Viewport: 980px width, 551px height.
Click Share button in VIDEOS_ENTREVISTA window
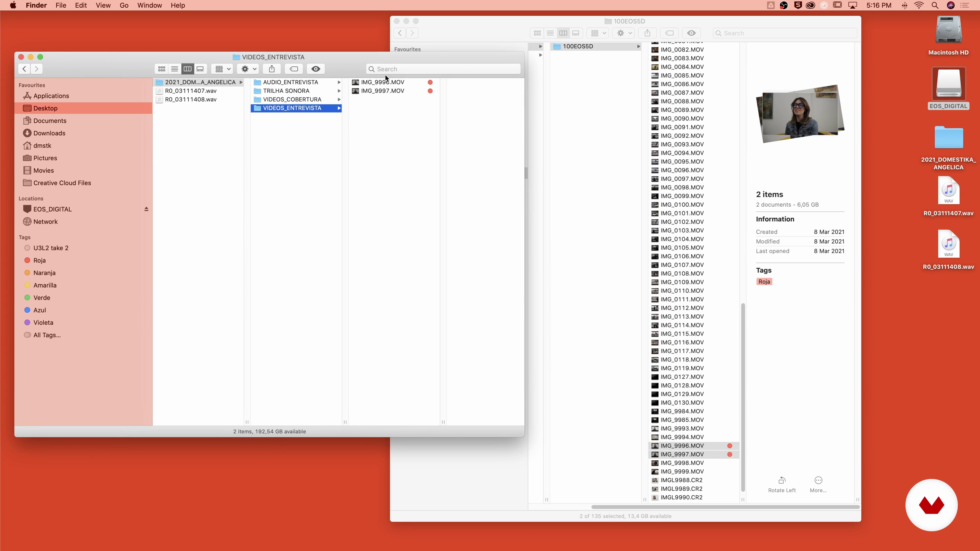272,69
